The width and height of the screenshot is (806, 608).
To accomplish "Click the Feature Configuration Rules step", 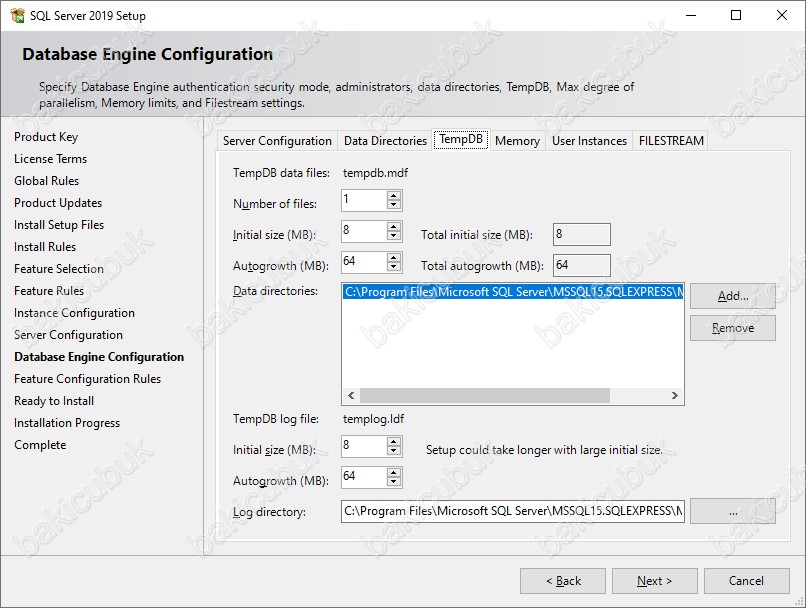I will click(87, 379).
